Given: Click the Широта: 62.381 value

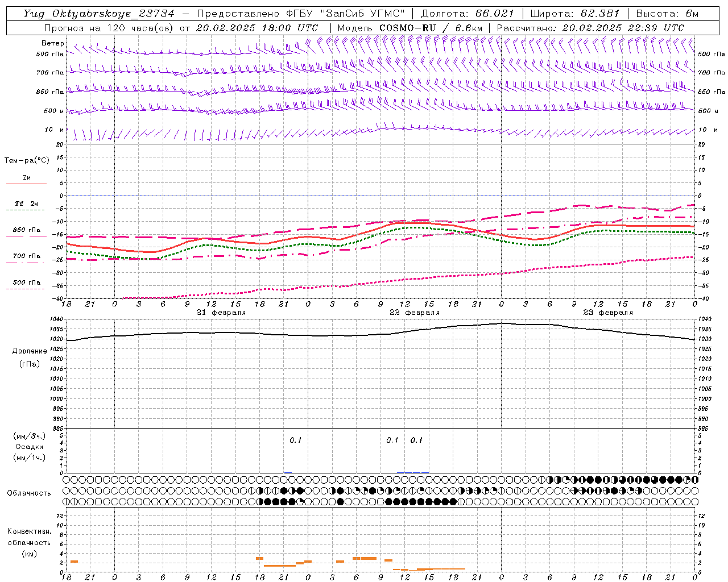Looking at the screenshot, I should pos(575,14).
